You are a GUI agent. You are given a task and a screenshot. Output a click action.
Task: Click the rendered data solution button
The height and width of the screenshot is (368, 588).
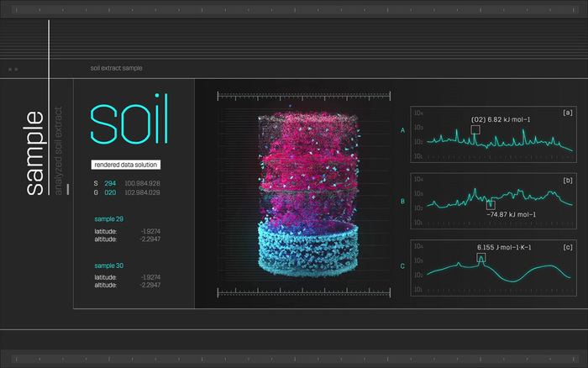tap(126, 165)
